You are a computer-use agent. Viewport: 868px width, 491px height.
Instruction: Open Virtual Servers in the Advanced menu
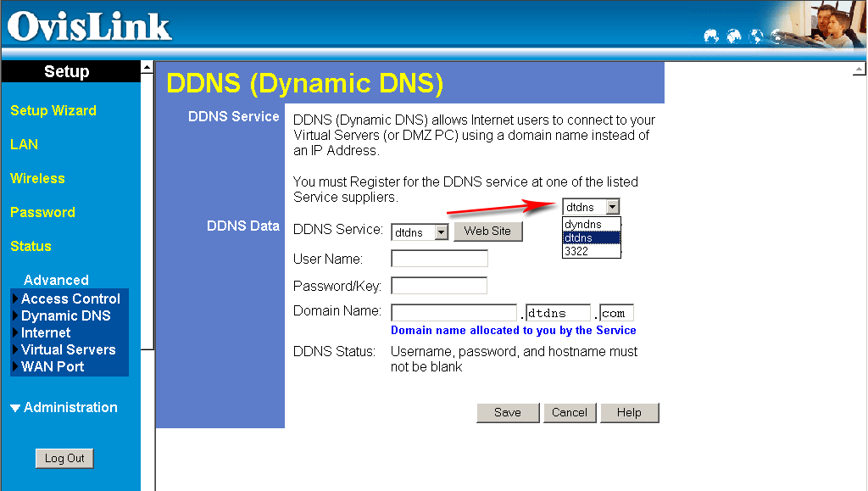pyautogui.click(x=69, y=350)
